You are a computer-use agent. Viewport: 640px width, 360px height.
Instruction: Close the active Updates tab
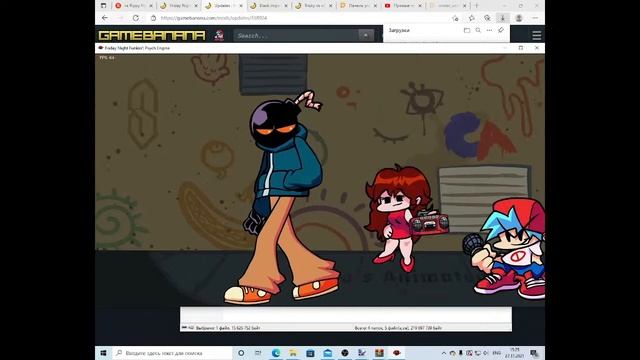(241, 6)
